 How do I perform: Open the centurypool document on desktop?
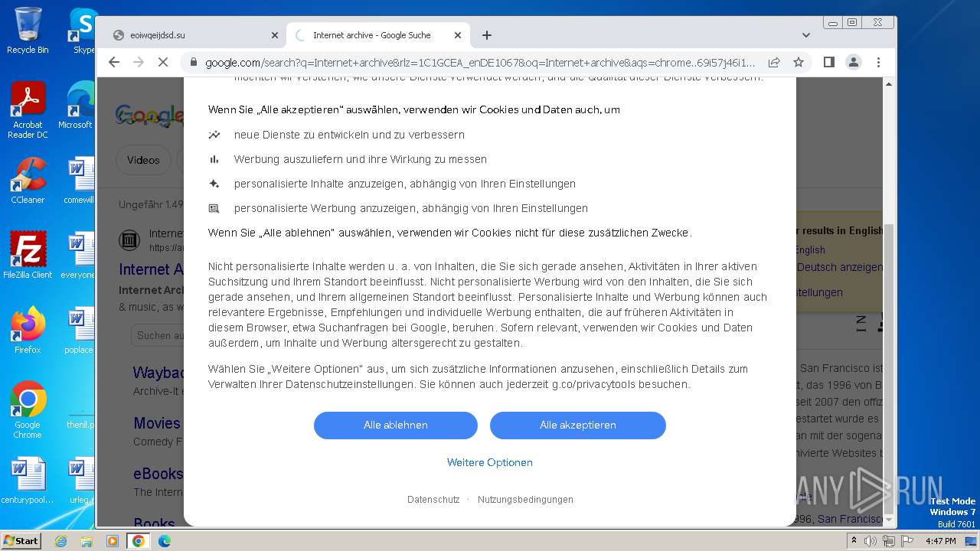point(28,481)
